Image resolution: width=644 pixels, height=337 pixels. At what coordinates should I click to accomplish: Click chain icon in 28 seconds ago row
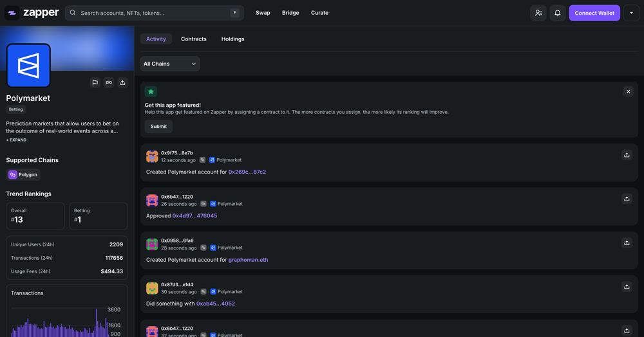pyautogui.click(x=204, y=248)
